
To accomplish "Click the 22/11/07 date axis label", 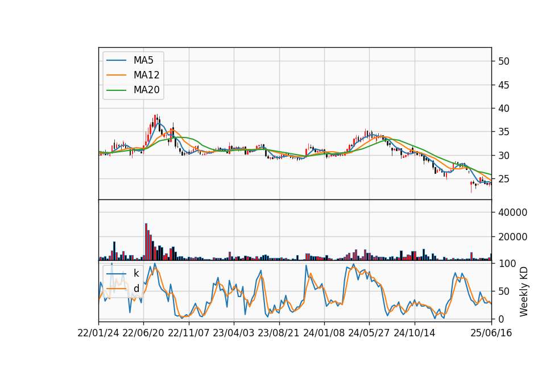I will [x=189, y=333].
